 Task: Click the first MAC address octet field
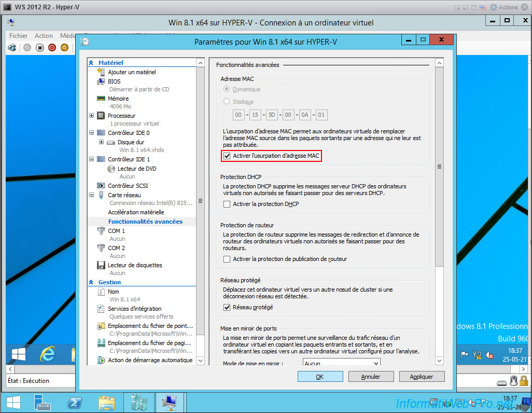coord(239,115)
